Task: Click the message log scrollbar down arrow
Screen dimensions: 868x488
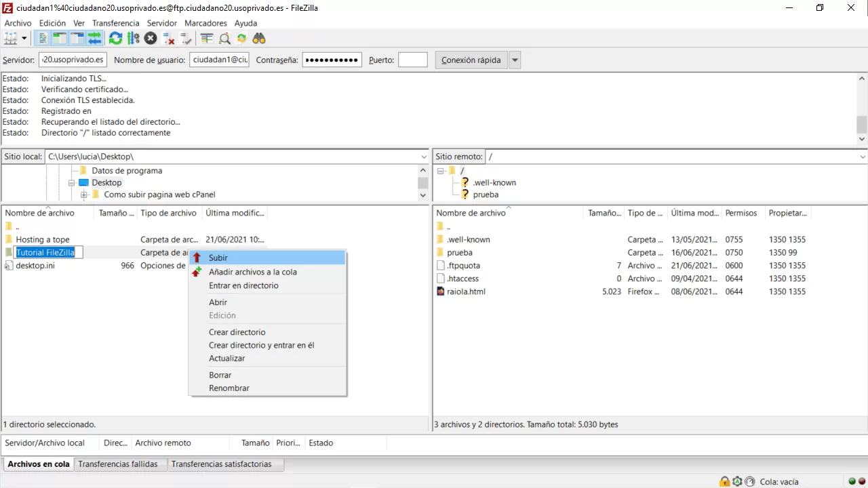Action: coord(862,139)
